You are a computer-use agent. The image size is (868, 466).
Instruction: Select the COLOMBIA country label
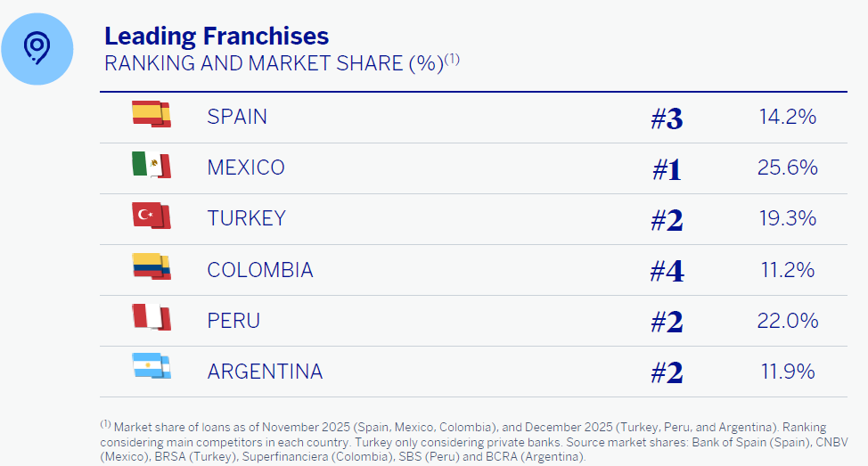(260, 269)
